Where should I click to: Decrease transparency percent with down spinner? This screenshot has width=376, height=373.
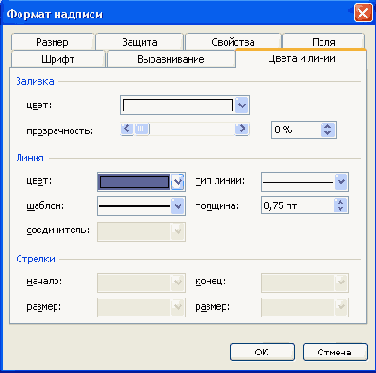(328, 133)
